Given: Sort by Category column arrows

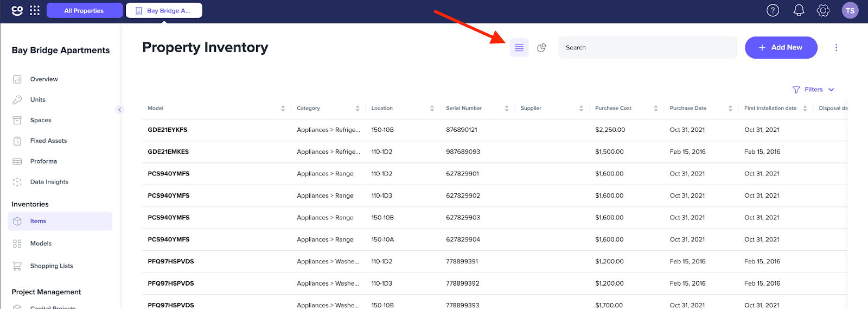Looking at the screenshot, I should point(358,109).
